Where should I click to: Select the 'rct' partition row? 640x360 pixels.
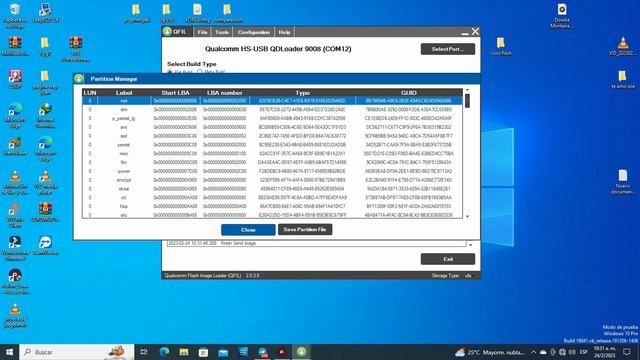(x=272, y=198)
